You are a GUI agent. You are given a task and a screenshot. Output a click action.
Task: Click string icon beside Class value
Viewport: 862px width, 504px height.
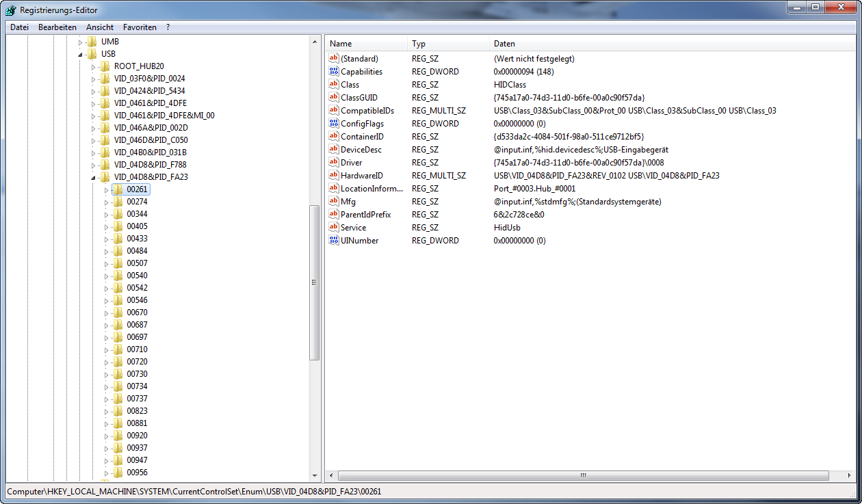[334, 85]
